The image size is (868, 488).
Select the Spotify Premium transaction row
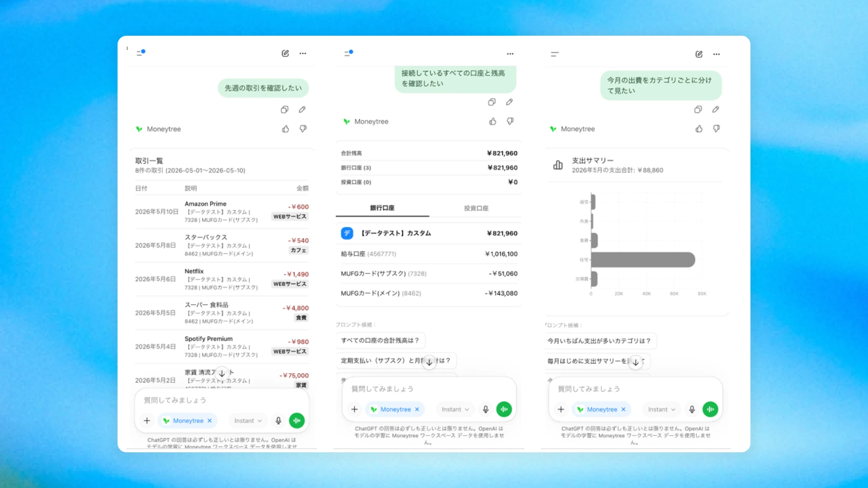tap(222, 347)
